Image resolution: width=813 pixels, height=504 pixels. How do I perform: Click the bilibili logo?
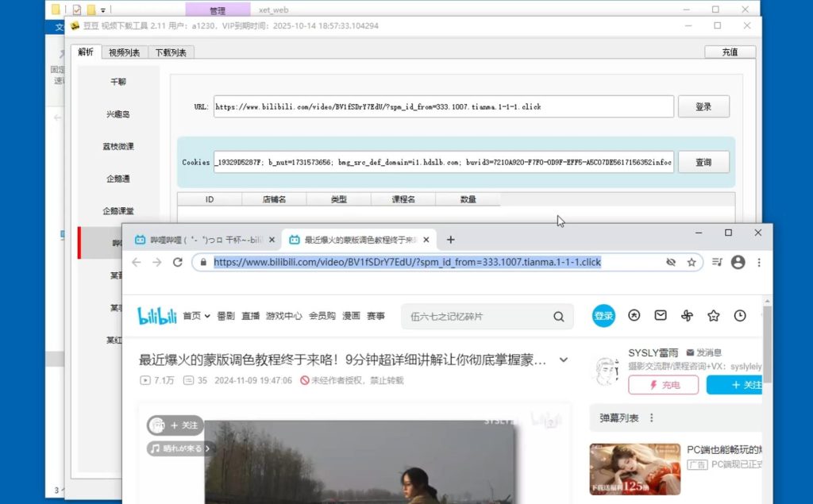tap(157, 316)
